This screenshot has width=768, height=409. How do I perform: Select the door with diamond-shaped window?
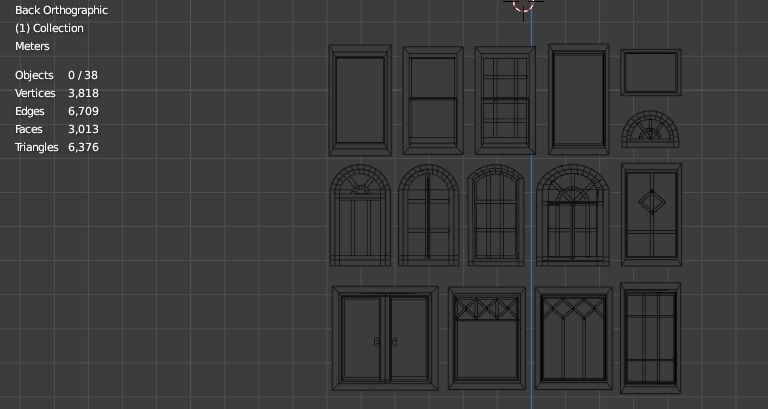(x=651, y=215)
